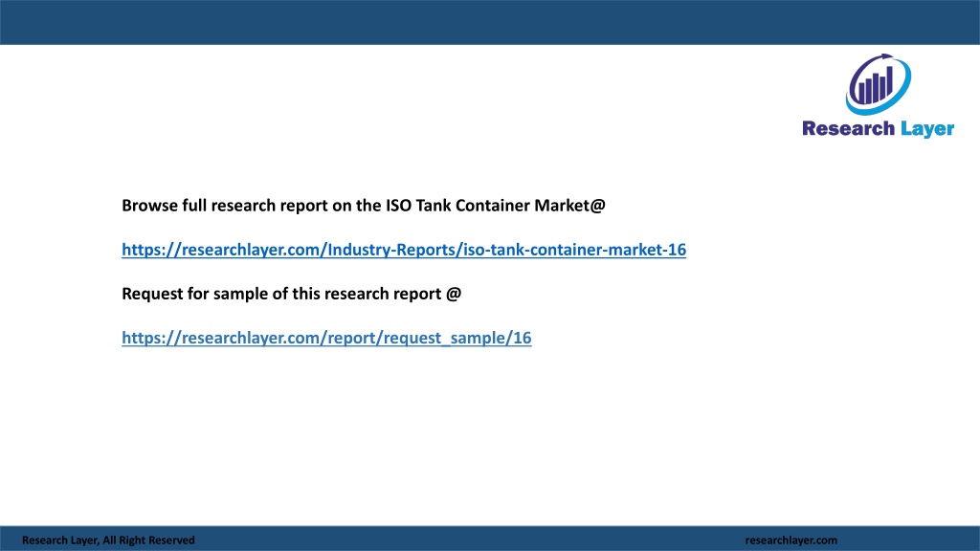980x551 pixels.
Task: Select 'Request for sample of this research report' text
Action: 281,294
